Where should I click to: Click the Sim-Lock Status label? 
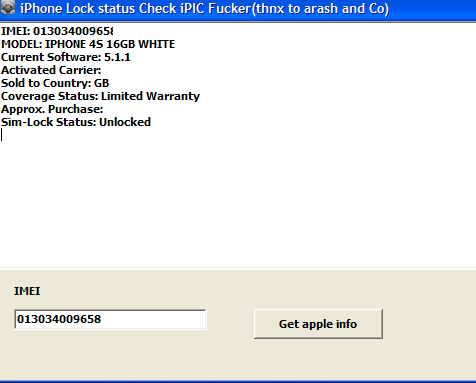[x=48, y=122]
